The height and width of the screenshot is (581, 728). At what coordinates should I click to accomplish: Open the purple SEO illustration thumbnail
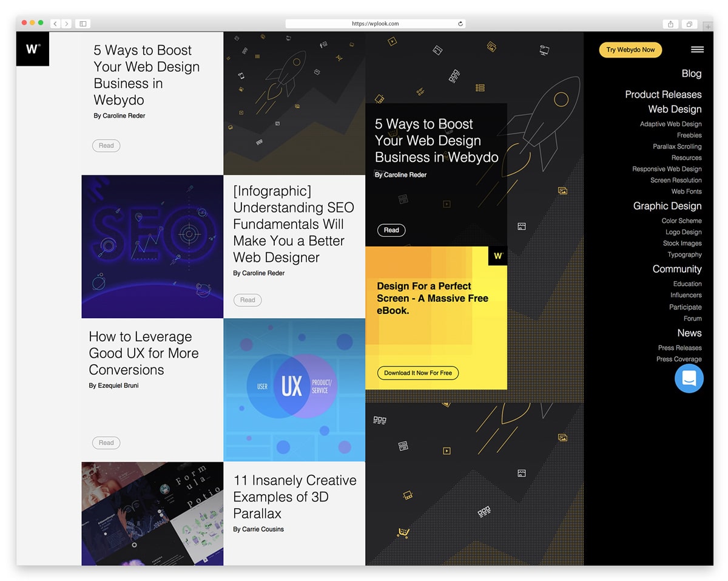pyautogui.click(x=152, y=247)
